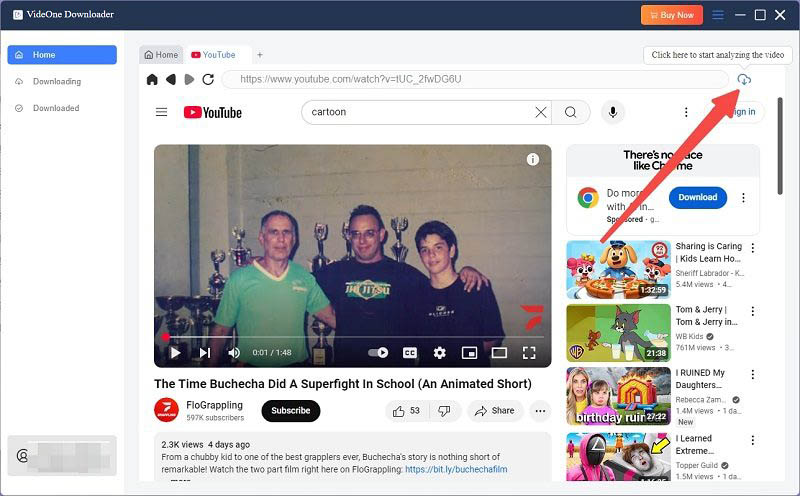Viewport: 800px width, 496px height.
Task: Open the YouTube hamburger guide menu
Action: (x=161, y=112)
